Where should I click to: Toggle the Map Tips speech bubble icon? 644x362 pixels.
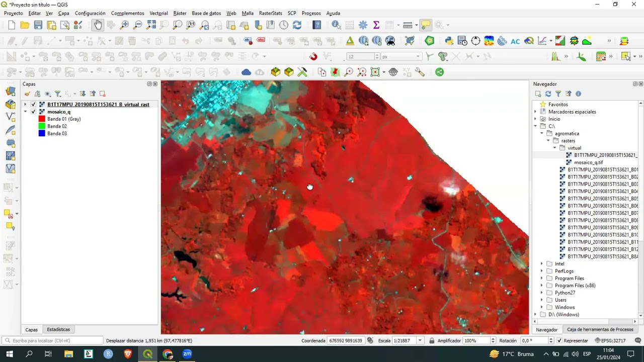coord(426,25)
